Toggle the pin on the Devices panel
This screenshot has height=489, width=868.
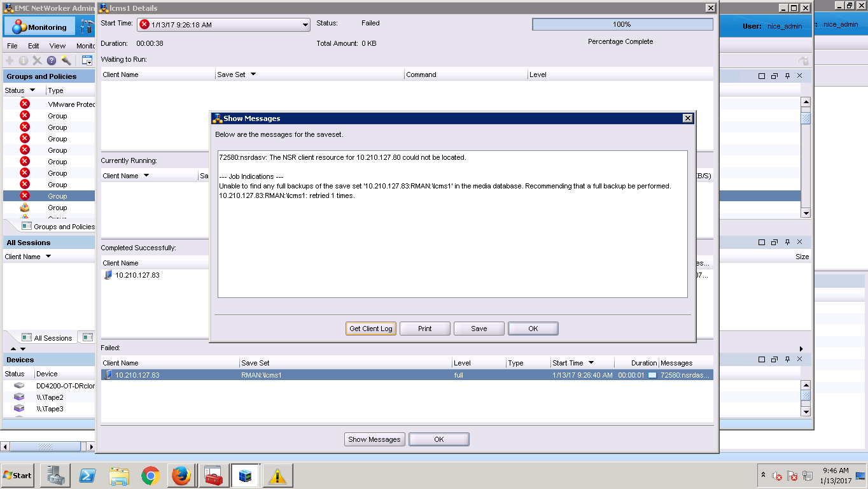pos(787,359)
